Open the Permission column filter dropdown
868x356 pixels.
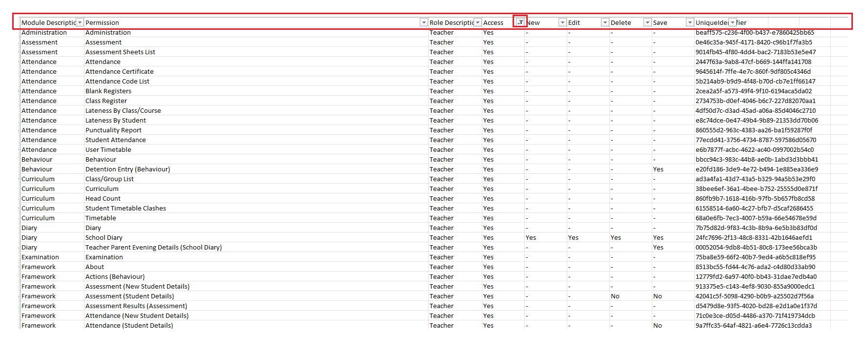[x=424, y=22]
